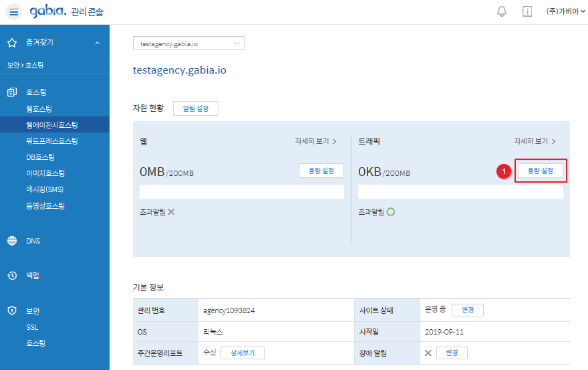Image resolution: width=588 pixels, height=370 pixels.
Task: Click the traffic usage progress bar
Action: [460, 192]
